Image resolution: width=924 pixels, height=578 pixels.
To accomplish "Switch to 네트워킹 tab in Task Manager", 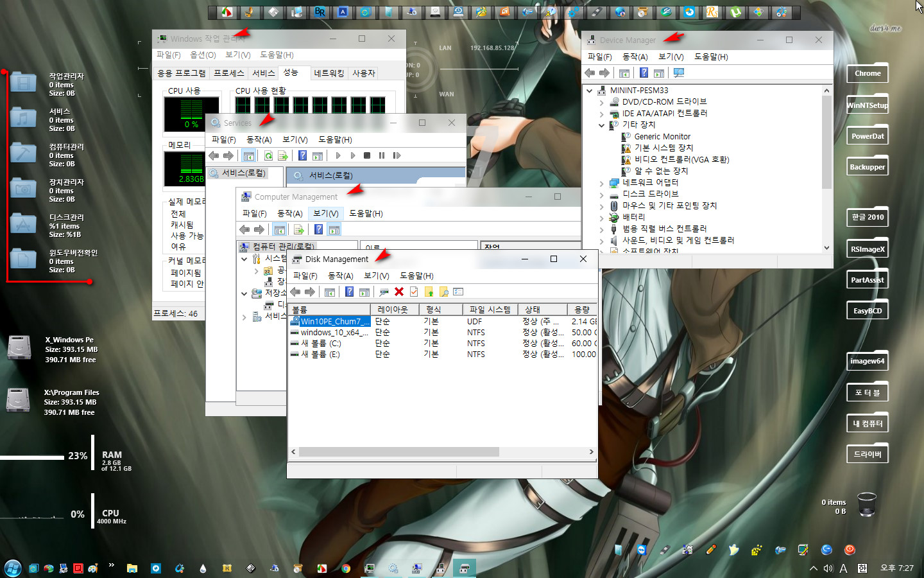I will pyautogui.click(x=329, y=73).
